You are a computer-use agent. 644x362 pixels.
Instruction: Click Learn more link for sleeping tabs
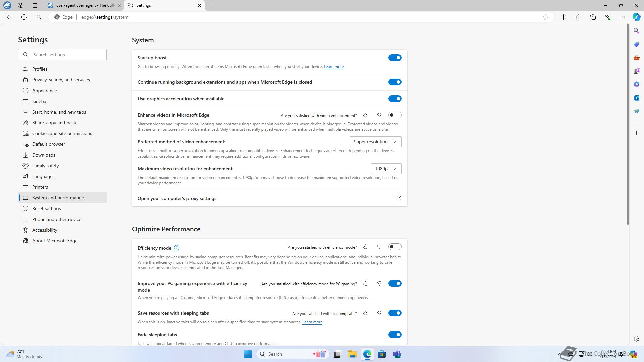[x=312, y=322]
